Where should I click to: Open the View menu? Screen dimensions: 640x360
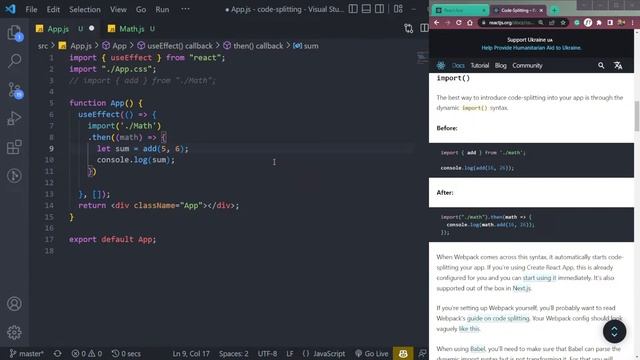[x=118, y=9]
